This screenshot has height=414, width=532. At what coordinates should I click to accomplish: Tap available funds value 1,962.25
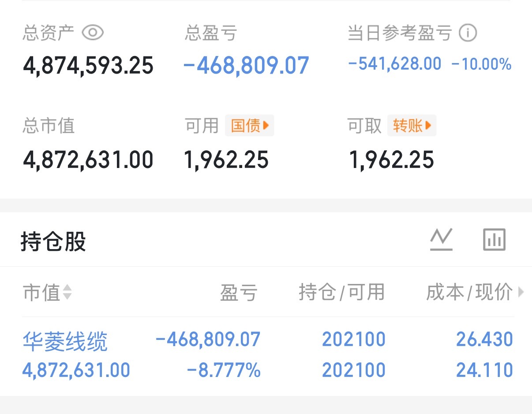226,160
